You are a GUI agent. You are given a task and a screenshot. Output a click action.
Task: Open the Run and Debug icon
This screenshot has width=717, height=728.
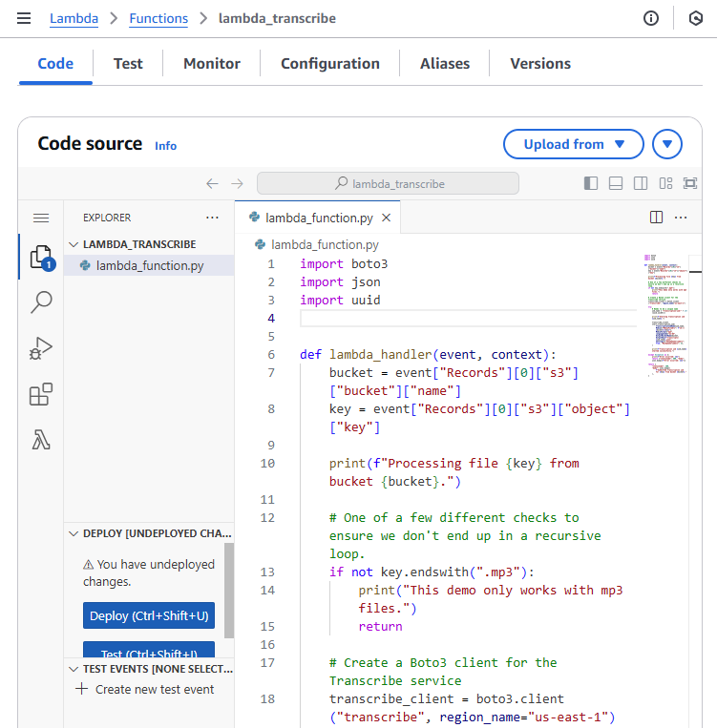(x=41, y=348)
